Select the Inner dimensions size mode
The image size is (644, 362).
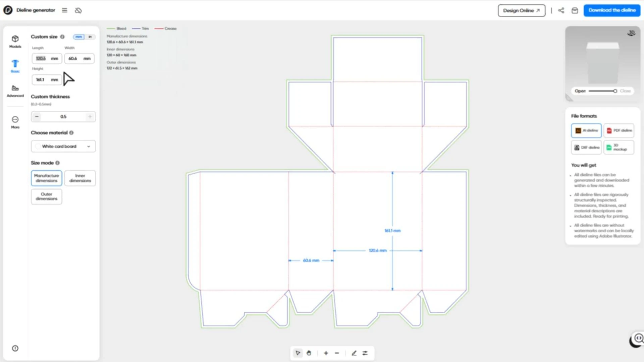pyautogui.click(x=80, y=178)
